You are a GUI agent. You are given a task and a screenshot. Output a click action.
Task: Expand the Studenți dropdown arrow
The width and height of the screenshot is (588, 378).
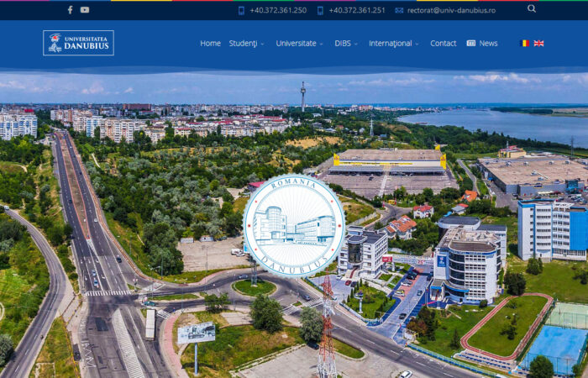pos(262,44)
